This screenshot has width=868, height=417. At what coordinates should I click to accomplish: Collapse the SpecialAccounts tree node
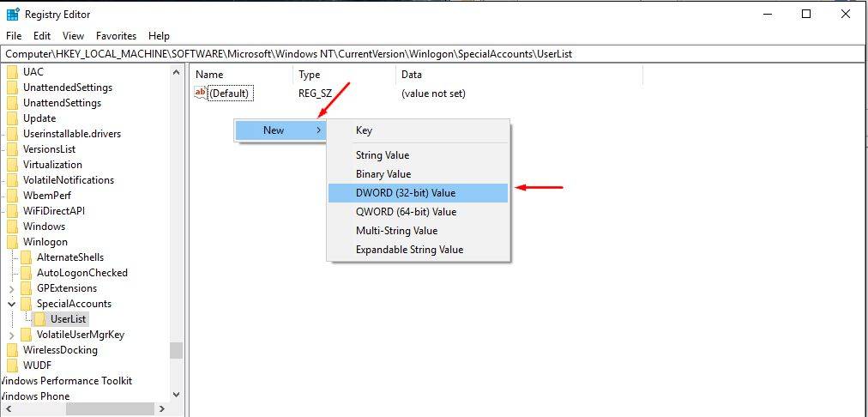11,304
